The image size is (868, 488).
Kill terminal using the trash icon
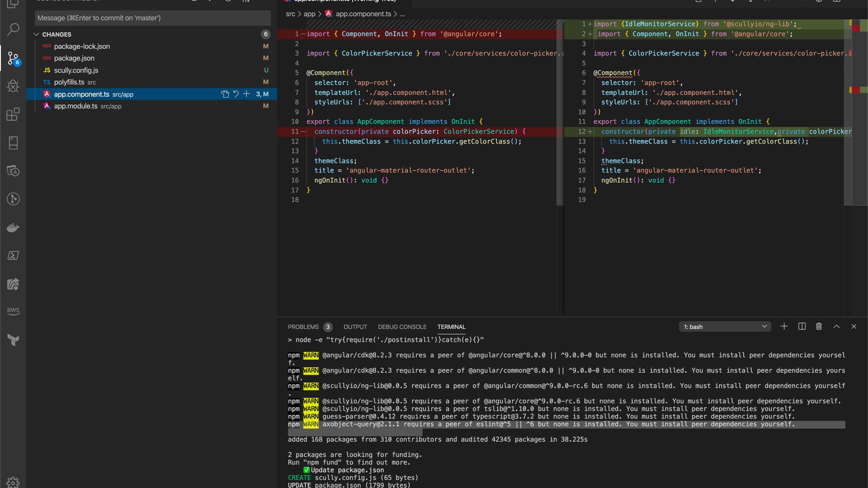pyautogui.click(x=819, y=327)
